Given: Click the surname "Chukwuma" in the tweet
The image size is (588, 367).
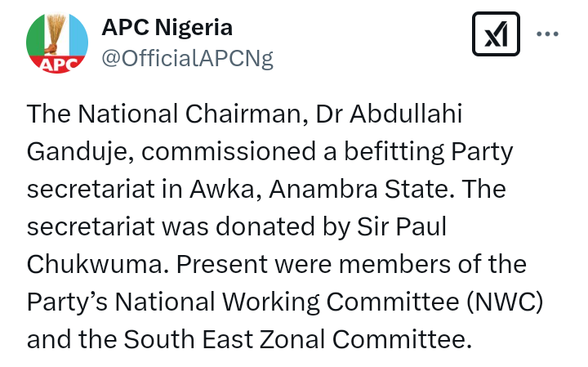Looking at the screenshot, I should [95, 264].
